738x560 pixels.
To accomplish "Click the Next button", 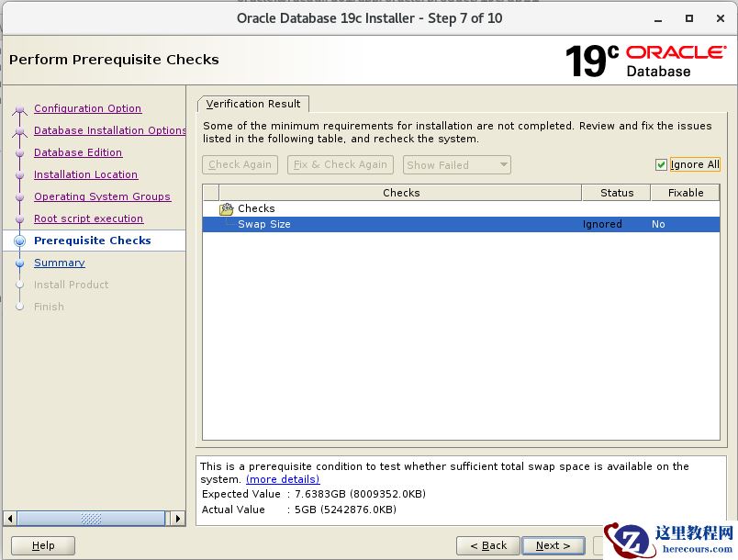I will pyautogui.click(x=553, y=545).
